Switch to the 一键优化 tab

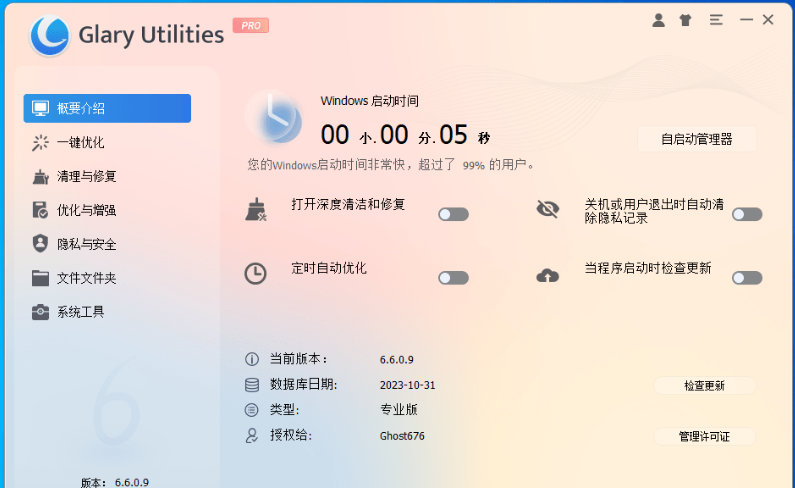click(x=107, y=143)
